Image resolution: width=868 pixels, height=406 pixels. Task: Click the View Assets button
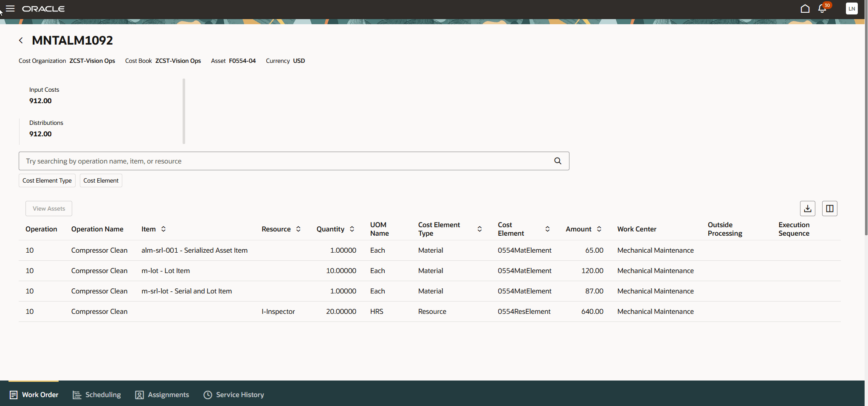[49, 209]
